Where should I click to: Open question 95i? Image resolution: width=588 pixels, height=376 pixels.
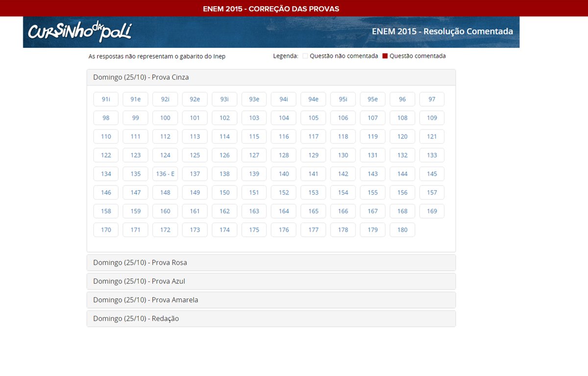(343, 99)
